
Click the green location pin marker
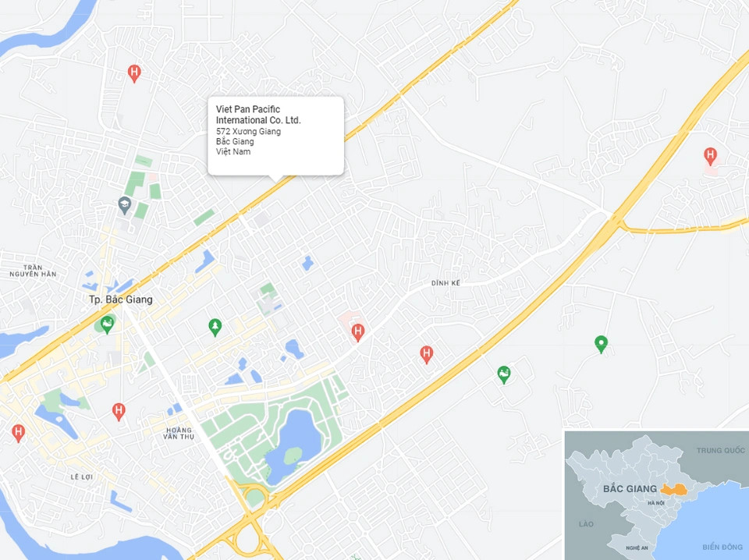coord(601,343)
